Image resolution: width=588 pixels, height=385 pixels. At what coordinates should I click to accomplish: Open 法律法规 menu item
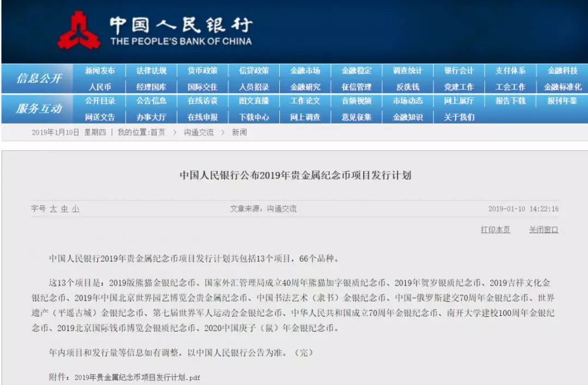(151, 71)
